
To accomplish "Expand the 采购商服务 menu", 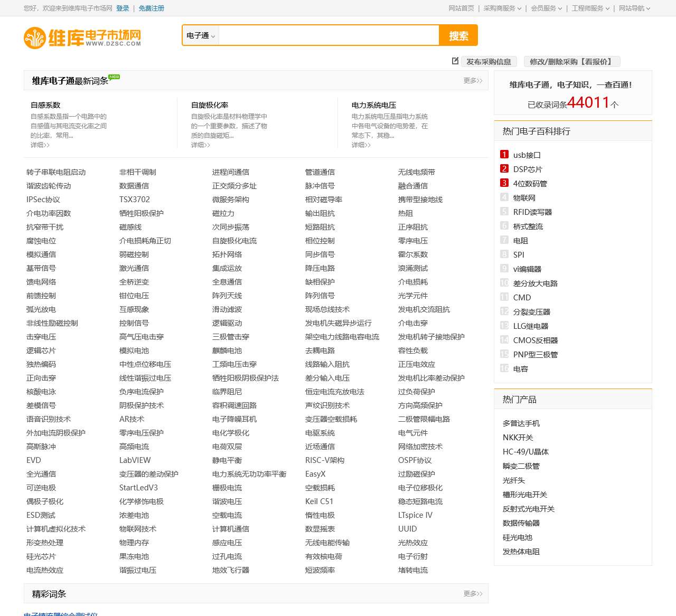I will [502, 8].
